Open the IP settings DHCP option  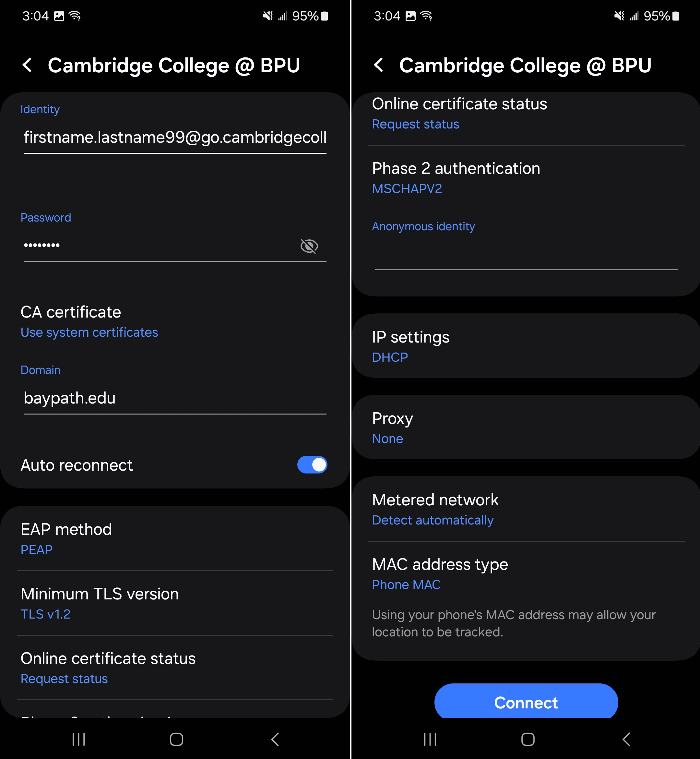point(410,346)
